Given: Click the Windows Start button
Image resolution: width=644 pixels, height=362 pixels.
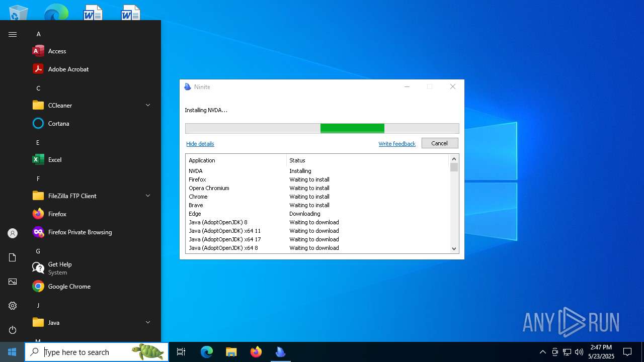Looking at the screenshot, I should click(x=12, y=352).
